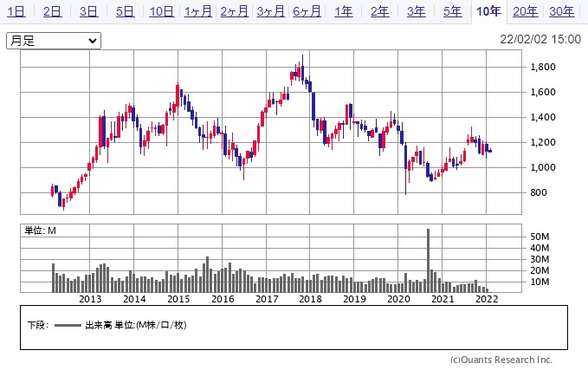Click the 単位: M volume unit label
Screen dimensions: 588x370
click(x=40, y=230)
